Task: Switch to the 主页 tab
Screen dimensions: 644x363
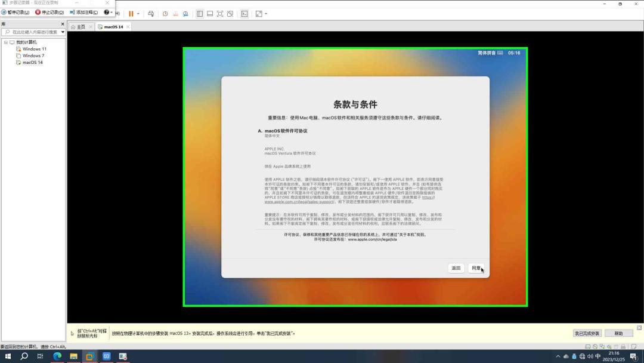Action: [x=79, y=26]
